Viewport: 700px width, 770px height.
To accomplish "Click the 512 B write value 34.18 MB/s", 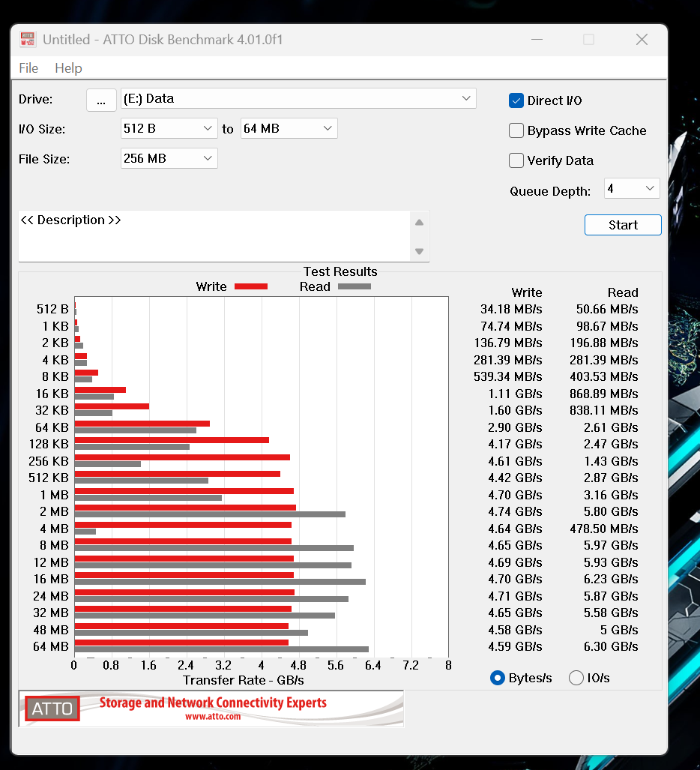I will [511, 310].
